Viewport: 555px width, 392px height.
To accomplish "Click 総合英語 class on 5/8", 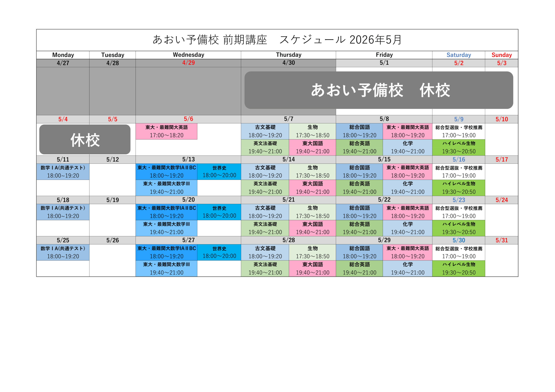I will [359, 147].
